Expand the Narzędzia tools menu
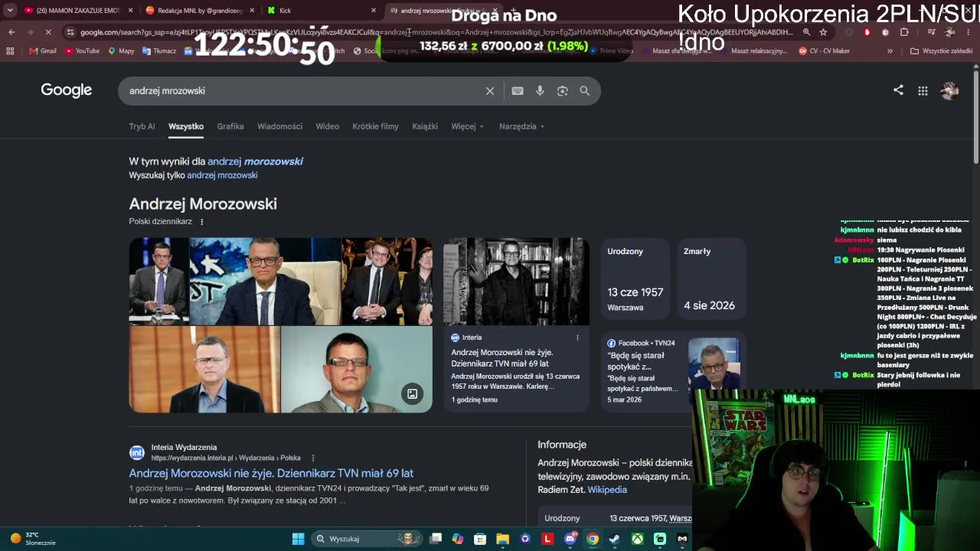 coord(521,126)
